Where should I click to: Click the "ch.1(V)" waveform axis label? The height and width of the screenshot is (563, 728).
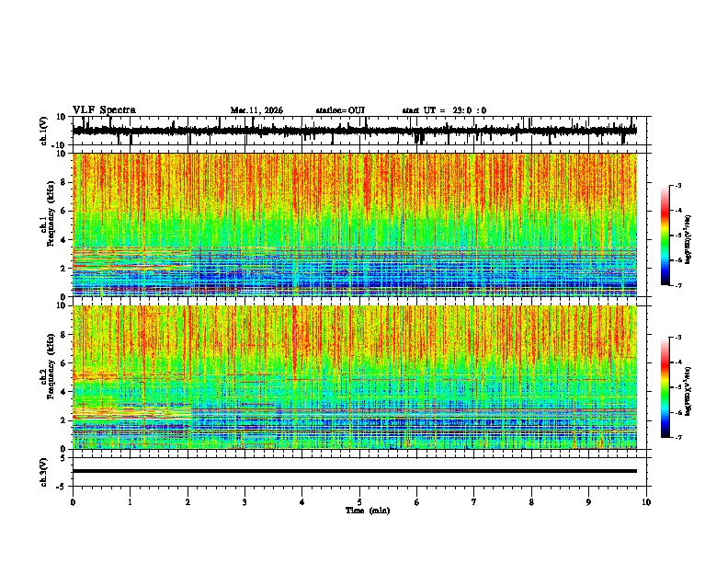pos(44,131)
